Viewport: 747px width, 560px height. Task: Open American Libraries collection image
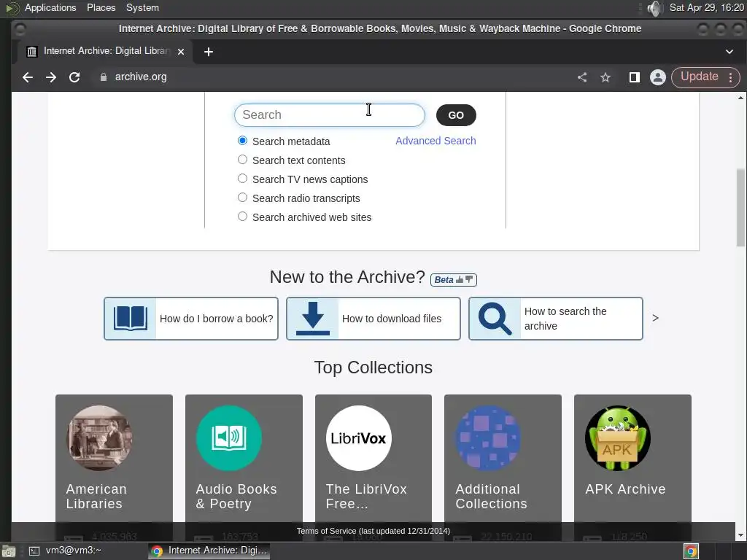click(99, 438)
